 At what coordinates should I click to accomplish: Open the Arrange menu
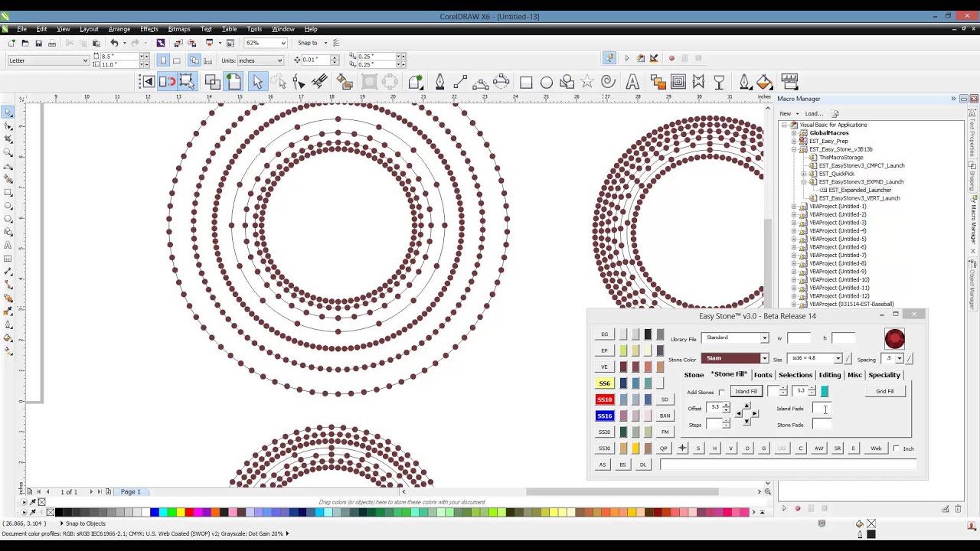(x=119, y=29)
